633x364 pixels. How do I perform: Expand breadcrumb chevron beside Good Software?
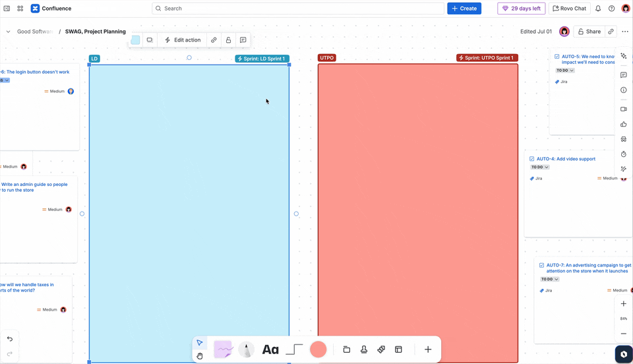click(x=8, y=32)
